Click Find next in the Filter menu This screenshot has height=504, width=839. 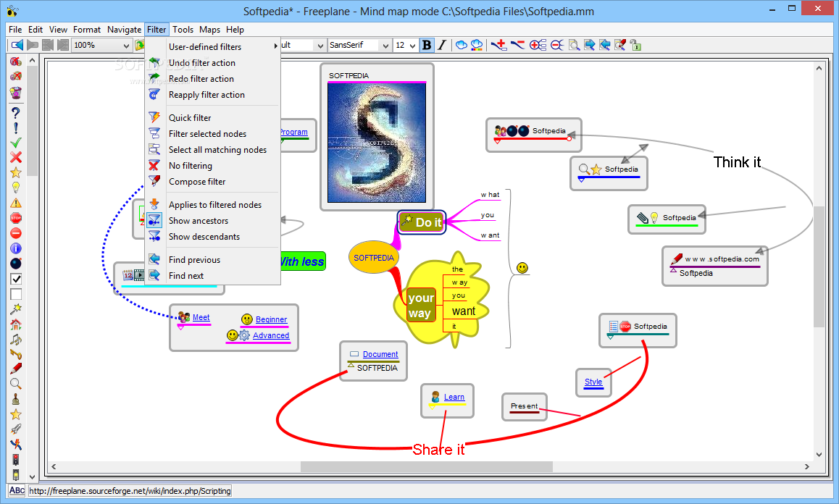tap(212, 276)
